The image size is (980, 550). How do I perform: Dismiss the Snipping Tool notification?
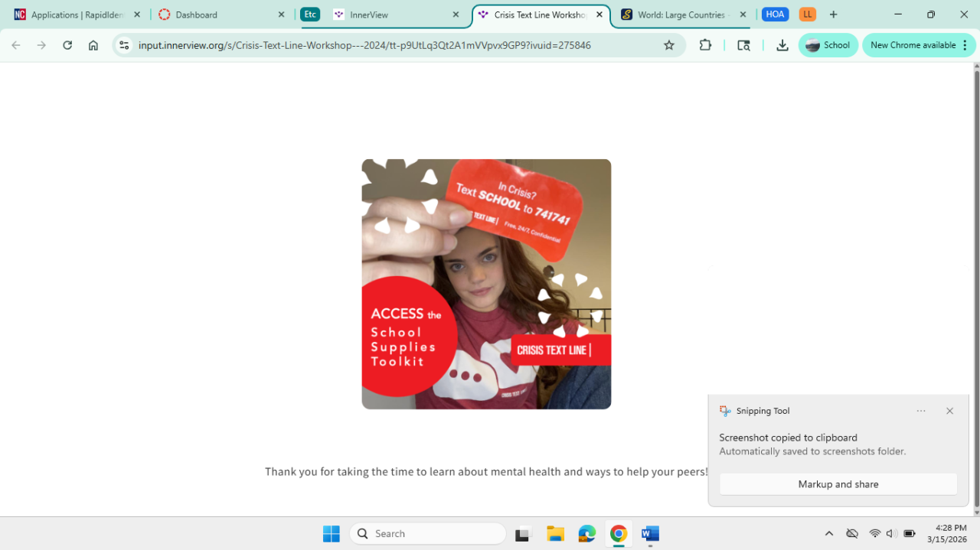(x=950, y=411)
